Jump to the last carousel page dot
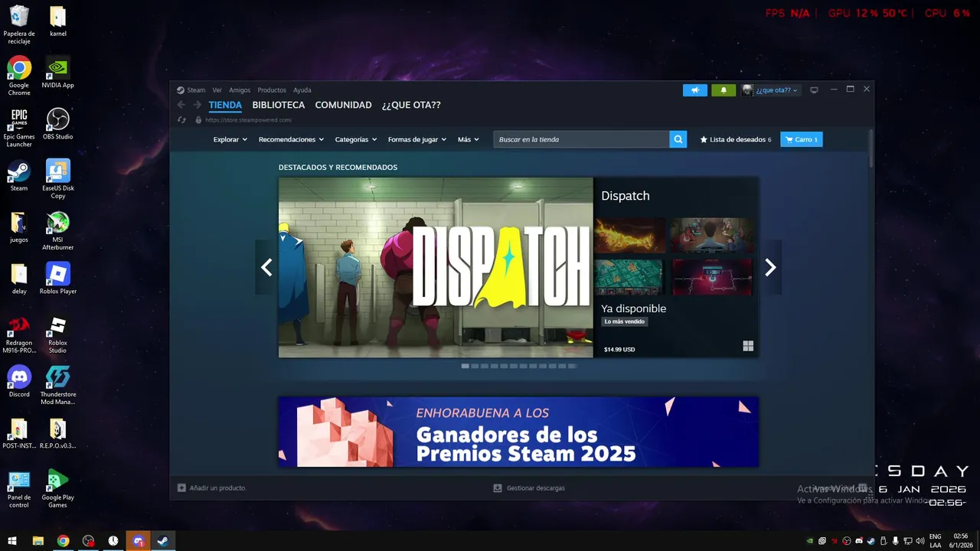 pos(572,366)
